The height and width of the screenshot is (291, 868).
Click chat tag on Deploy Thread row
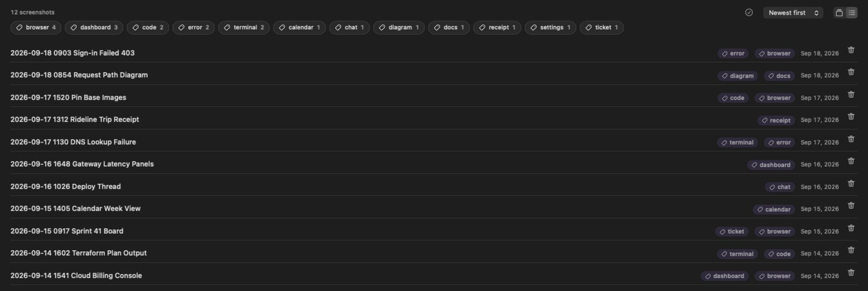(780, 187)
